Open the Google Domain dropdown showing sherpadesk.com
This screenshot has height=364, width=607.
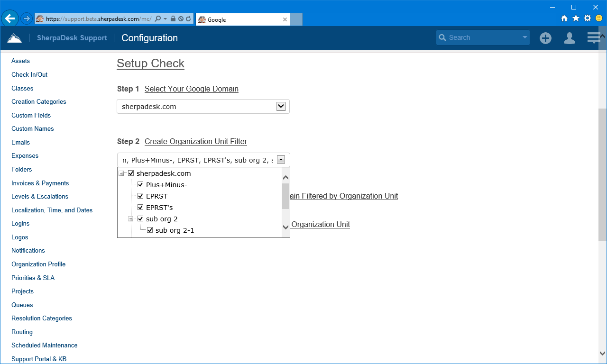pyautogui.click(x=282, y=106)
